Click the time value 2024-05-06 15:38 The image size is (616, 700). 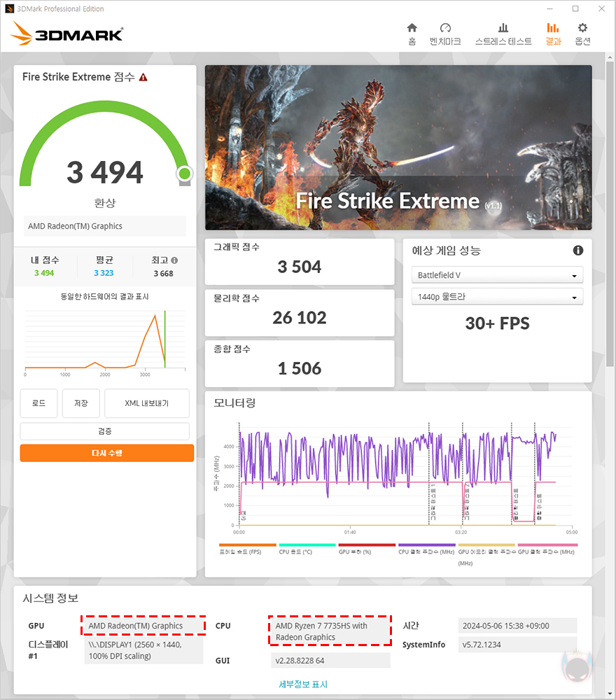point(517,625)
